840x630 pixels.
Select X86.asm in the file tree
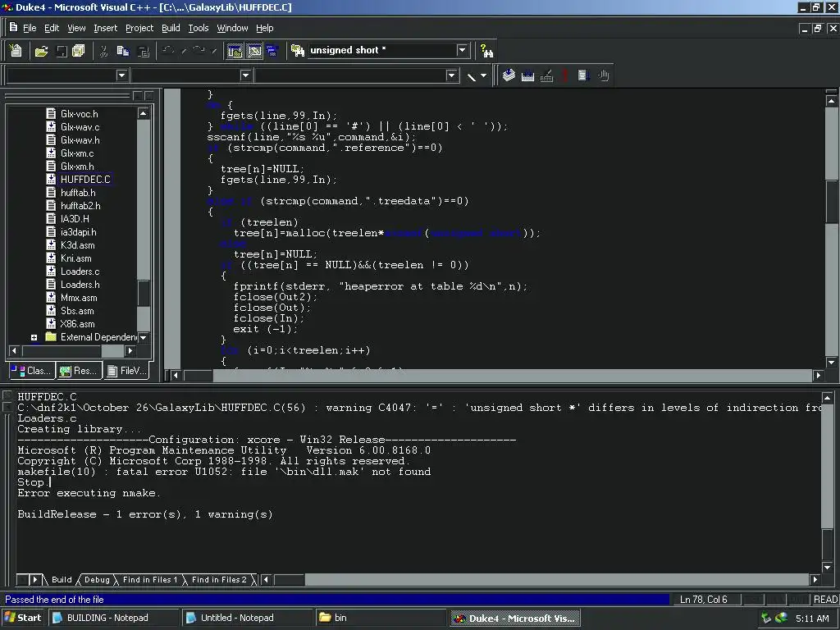click(77, 324)
